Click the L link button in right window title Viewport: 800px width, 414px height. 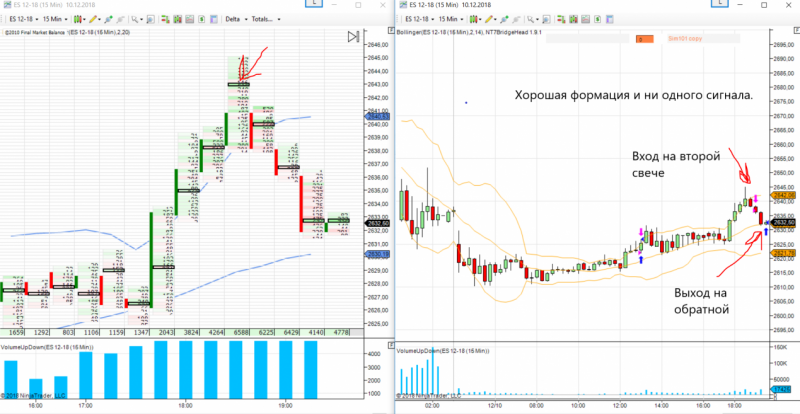coord(720,3)
